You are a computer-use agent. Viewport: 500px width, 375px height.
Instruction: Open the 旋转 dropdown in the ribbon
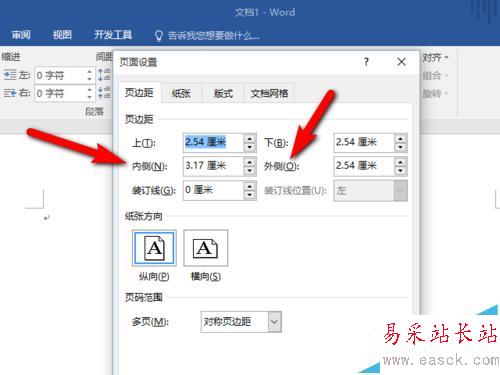435,93
